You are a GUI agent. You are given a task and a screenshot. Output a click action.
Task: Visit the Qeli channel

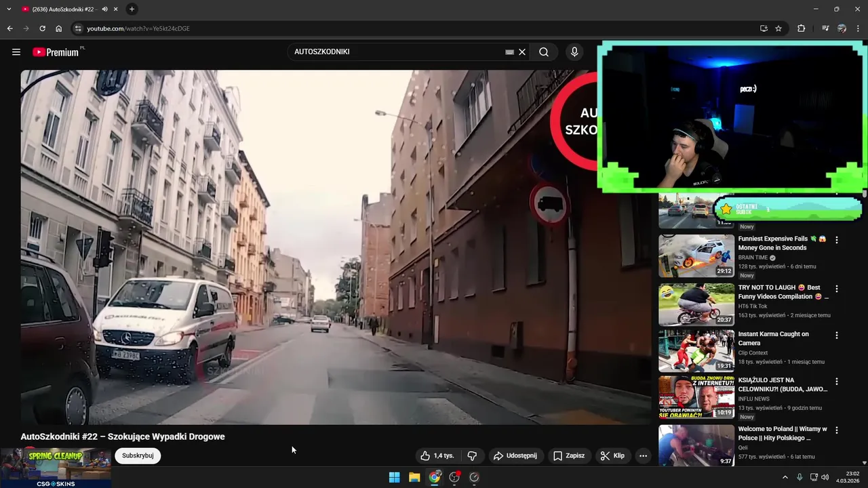pos(743,447)
